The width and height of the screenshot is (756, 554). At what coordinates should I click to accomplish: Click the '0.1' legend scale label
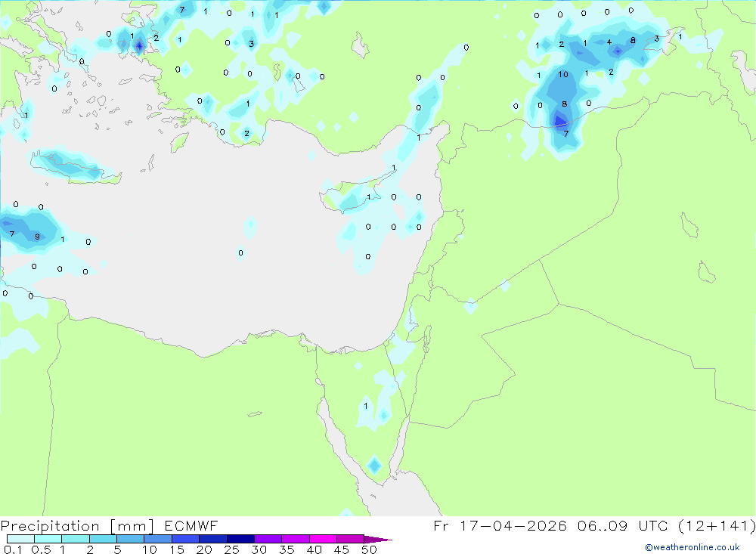point(13,549)
